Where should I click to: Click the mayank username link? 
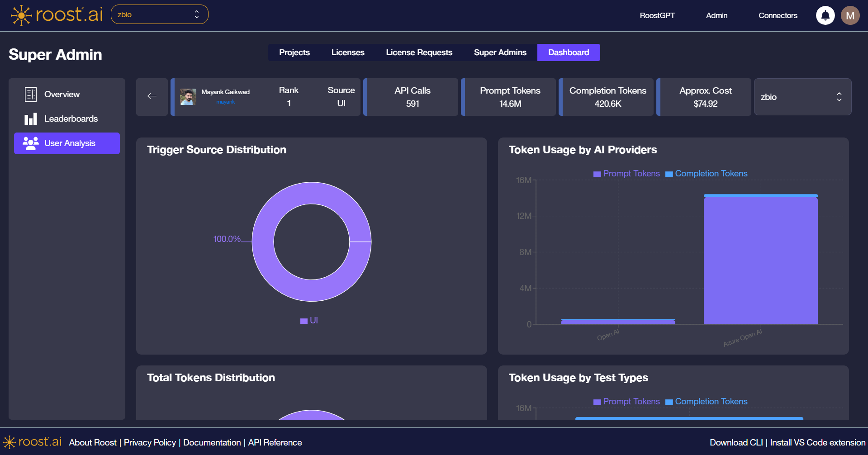225,102
